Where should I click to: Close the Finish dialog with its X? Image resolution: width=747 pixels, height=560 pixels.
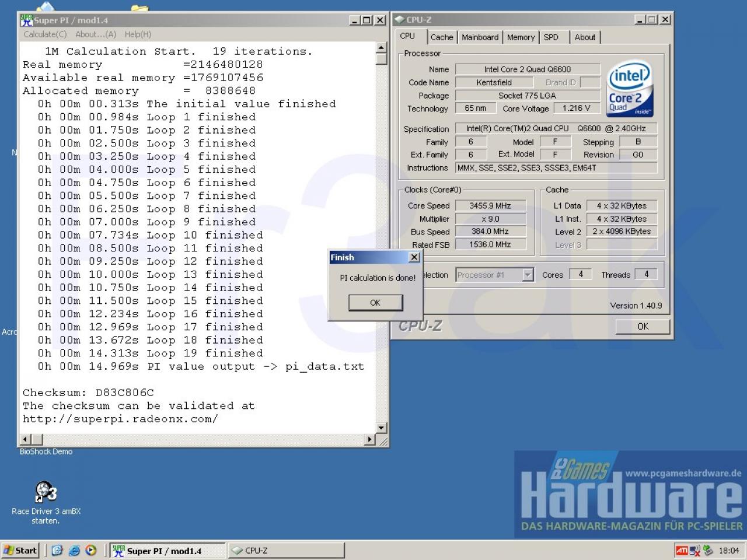coord(414,257)
